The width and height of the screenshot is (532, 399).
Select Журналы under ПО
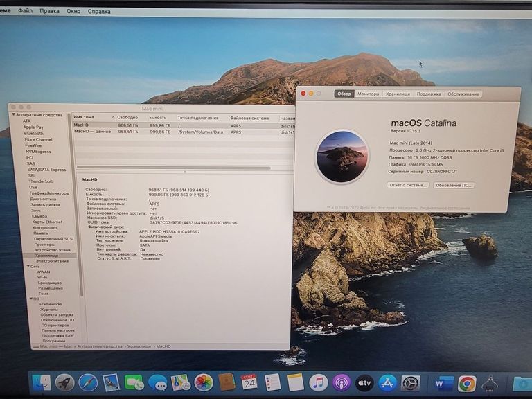[49, 310]
